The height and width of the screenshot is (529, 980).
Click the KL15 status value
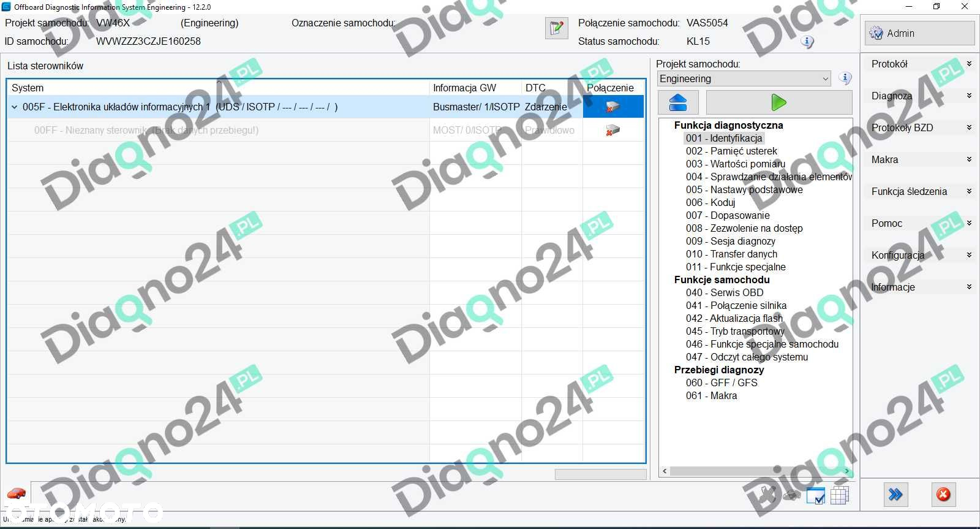698,41
